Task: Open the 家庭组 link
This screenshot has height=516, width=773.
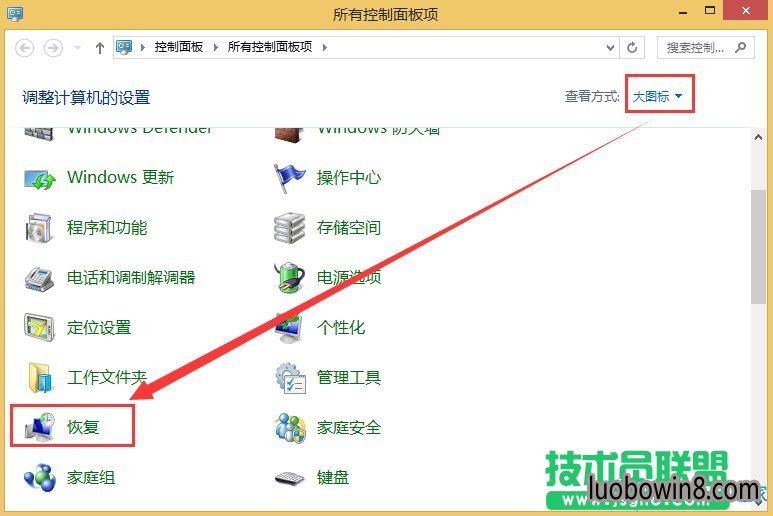Action: [91, 478]
